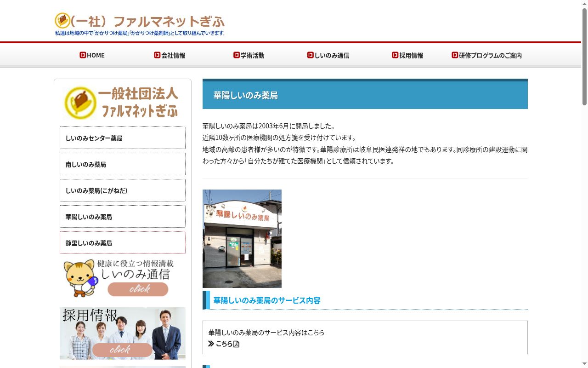Screen dimensions: 588x368
Task: Click the red arrow icon beside 研修プログラムのご案内
Action: click(455, 55)
